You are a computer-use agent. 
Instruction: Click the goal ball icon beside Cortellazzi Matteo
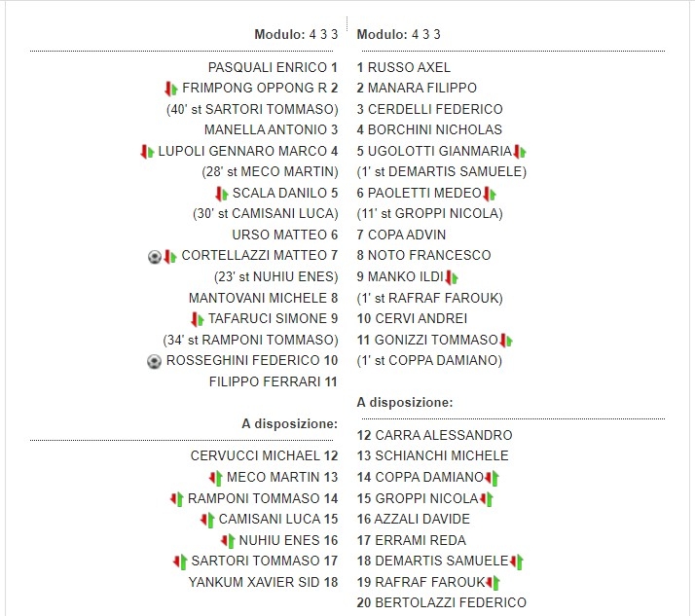(x=154, y=256)
